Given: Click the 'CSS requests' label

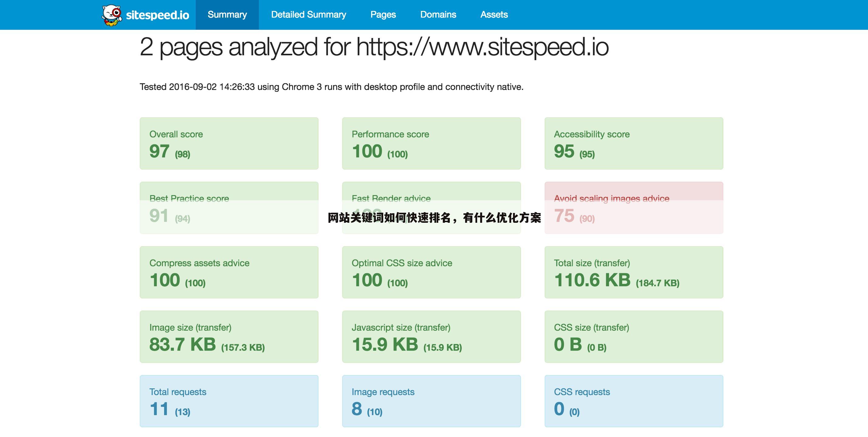Looking at the screenshot, I should coord(582,392).
